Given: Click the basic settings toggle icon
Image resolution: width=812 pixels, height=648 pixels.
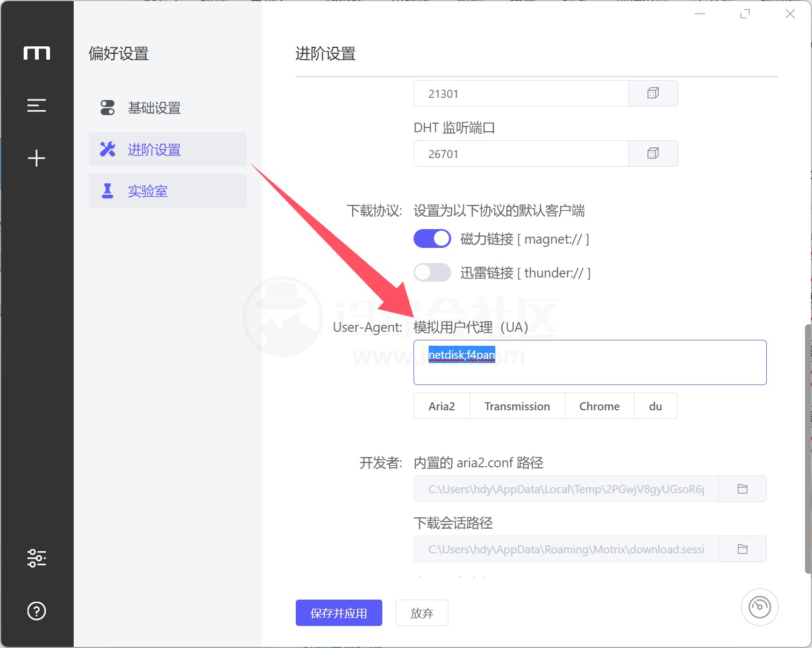Looking at the screenshot, I should point(108,108).
